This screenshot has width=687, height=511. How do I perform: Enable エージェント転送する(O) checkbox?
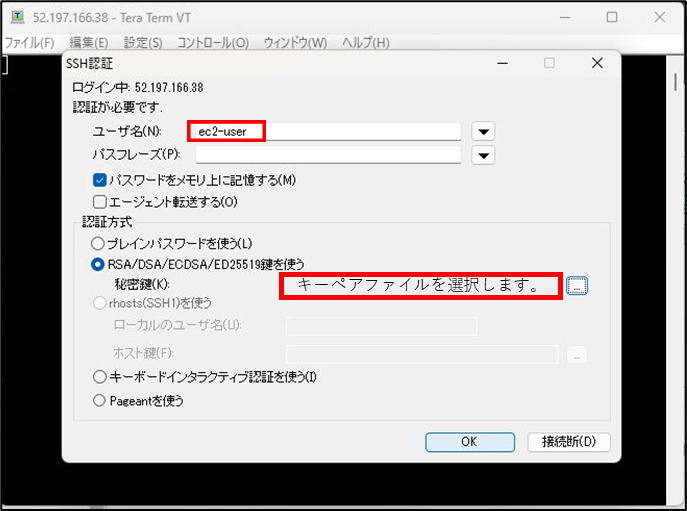(100, 202)
